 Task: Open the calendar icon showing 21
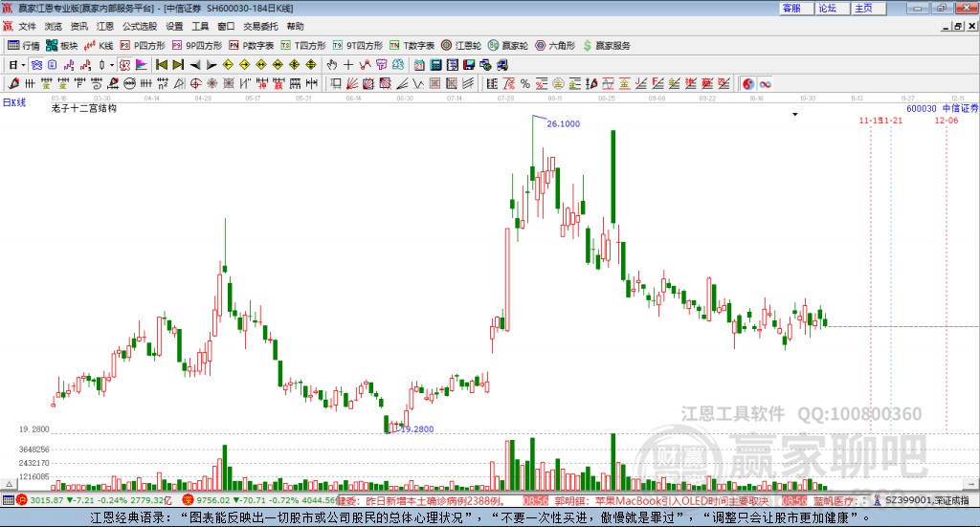419,65
